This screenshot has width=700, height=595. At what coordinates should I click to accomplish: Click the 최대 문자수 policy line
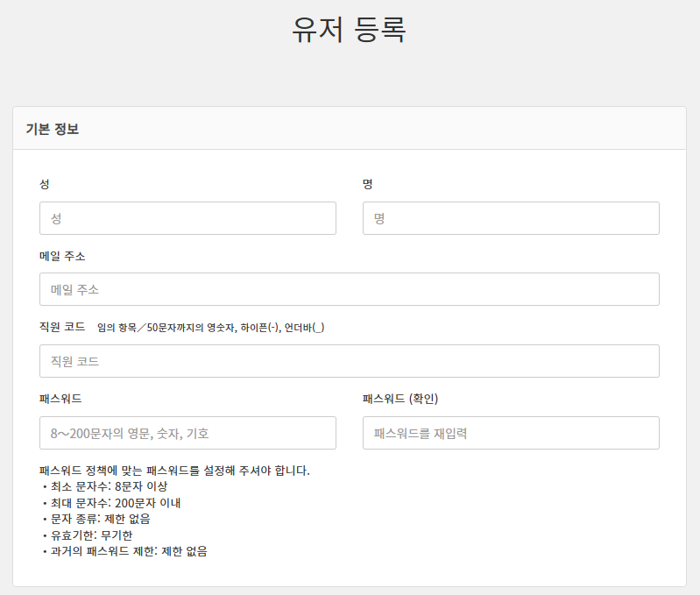point(111,503)
